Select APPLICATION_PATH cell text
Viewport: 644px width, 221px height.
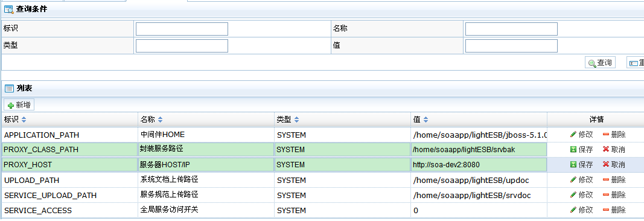coord(42,135)
